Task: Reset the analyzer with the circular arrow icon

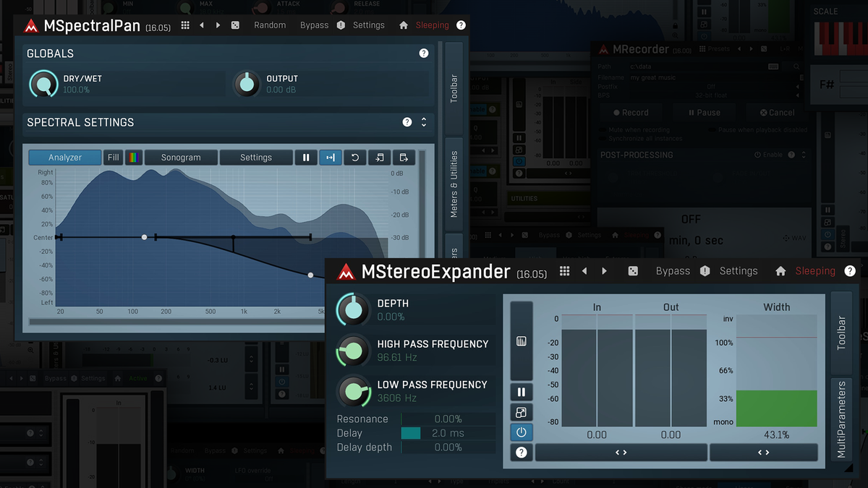Action: coord(354,157)
